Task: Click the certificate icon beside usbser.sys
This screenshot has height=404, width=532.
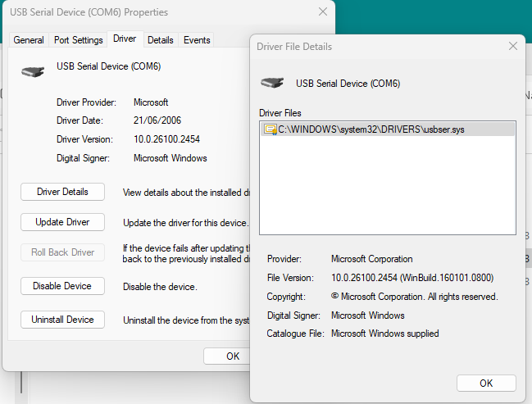Action: coord(271,129)
